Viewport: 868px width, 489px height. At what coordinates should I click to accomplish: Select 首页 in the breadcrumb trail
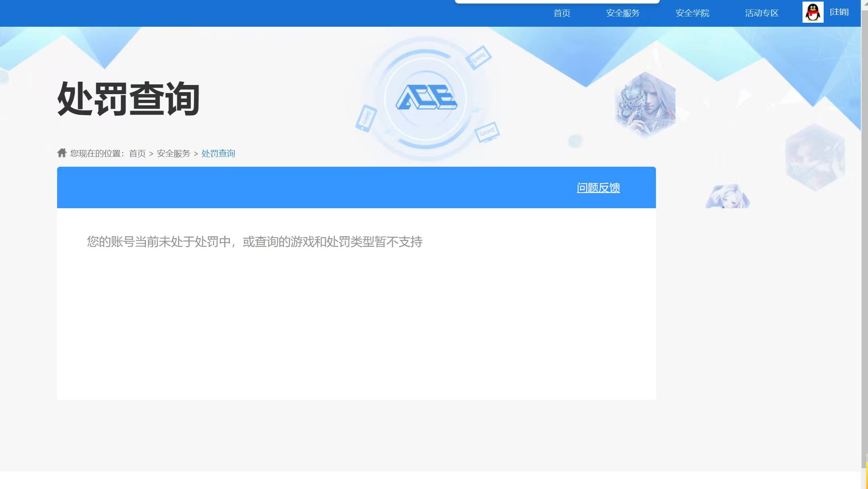[137, 153]
